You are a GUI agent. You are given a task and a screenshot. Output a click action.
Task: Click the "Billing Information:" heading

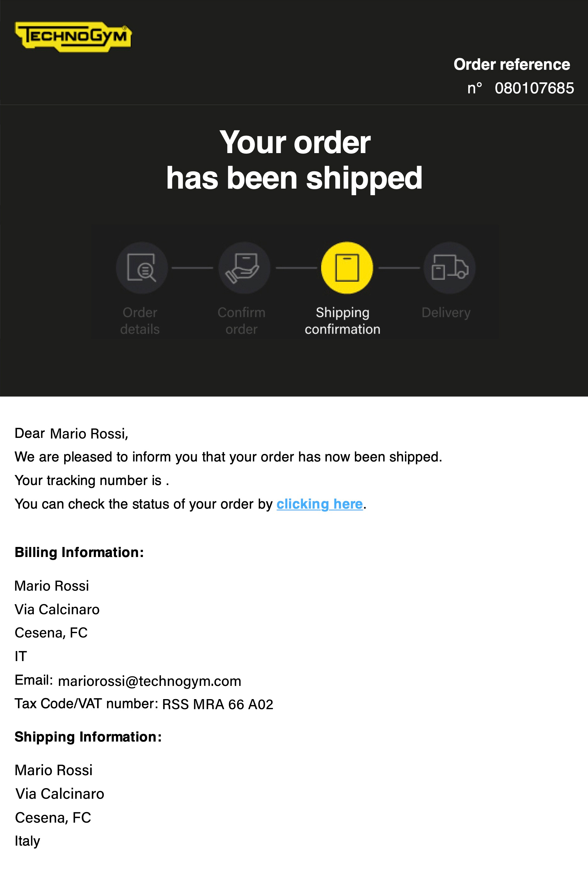[79, 553]
